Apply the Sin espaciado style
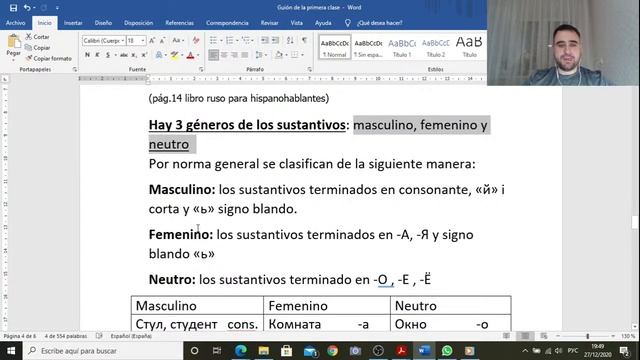640x360 pixels. click(x=368, y=47)
